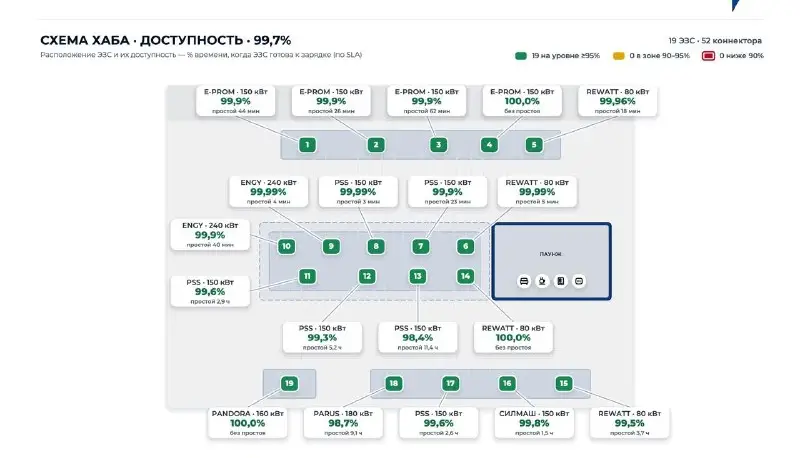Click the sofa icon in the lounge
800x458 pixels.
(x=524, y=281)
